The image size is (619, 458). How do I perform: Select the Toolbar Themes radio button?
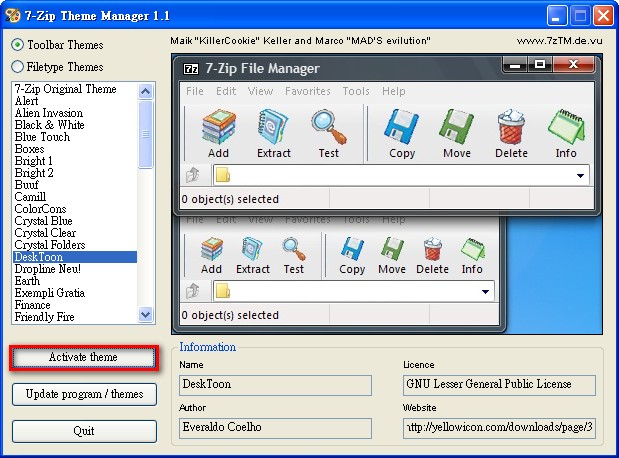[x=17, y=45]
